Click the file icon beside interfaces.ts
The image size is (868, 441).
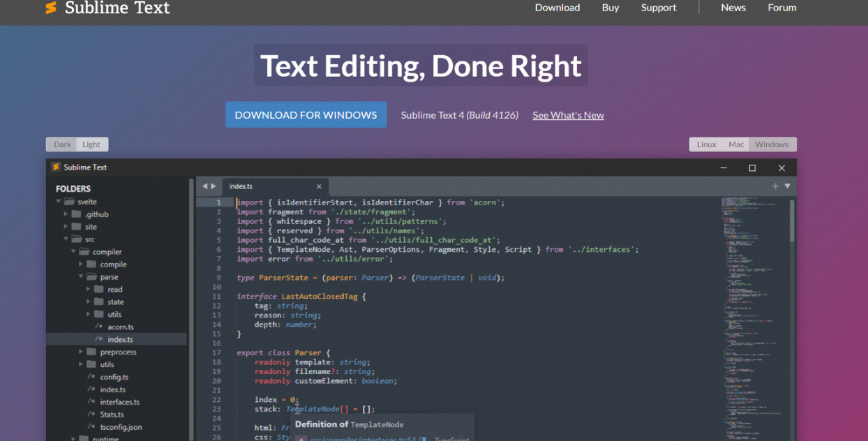[91, 402]
